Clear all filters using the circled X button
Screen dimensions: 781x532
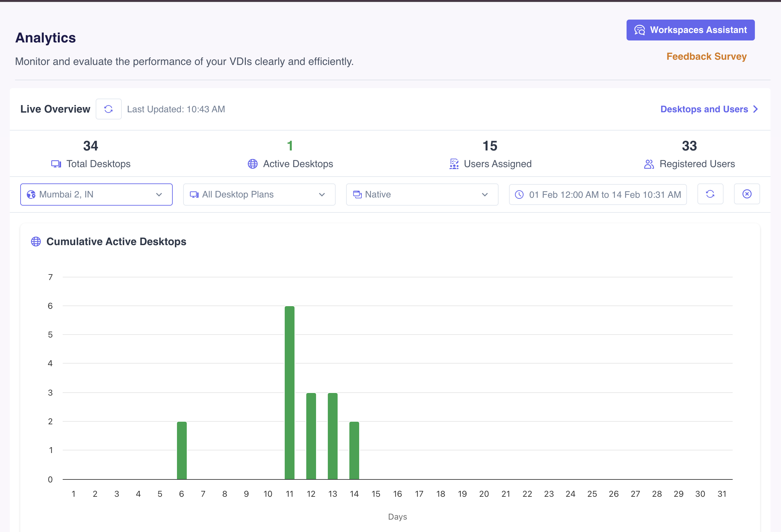point(747,194)
